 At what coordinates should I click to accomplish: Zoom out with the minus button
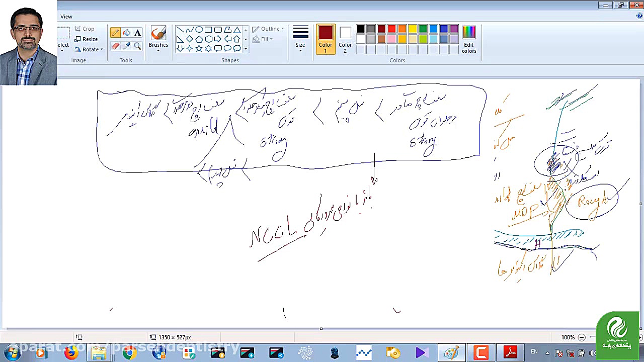(x=582, y=337)
